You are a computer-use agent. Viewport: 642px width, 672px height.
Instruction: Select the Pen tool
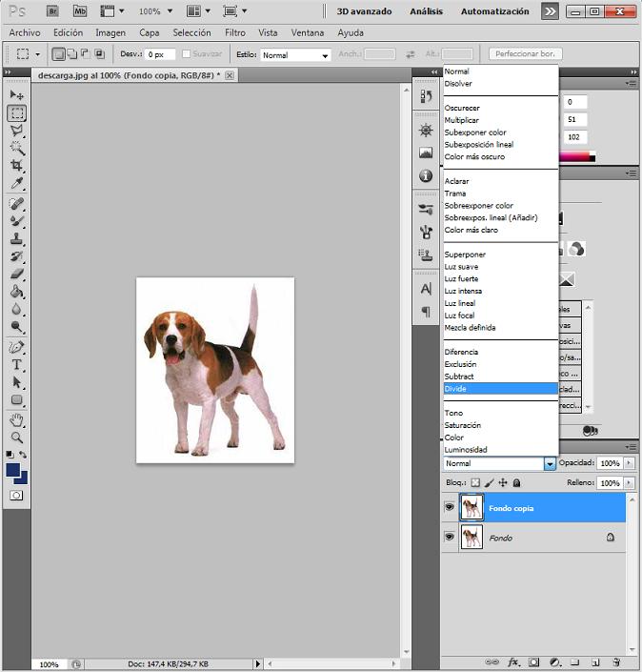17,347
